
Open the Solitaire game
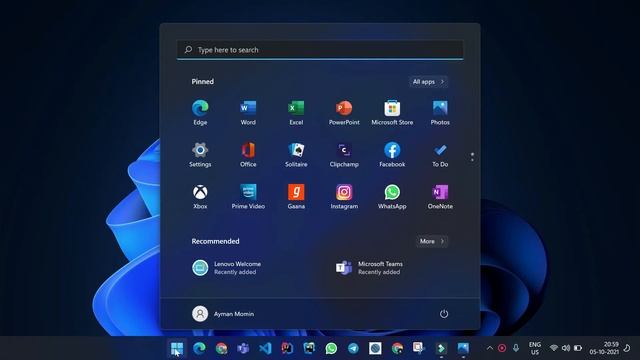[296, 155]
